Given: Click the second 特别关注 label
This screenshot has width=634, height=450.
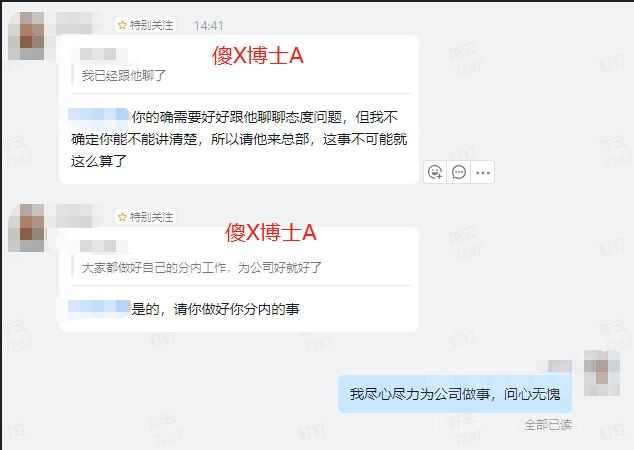Looking at the screenshot, I should [146, 217].
